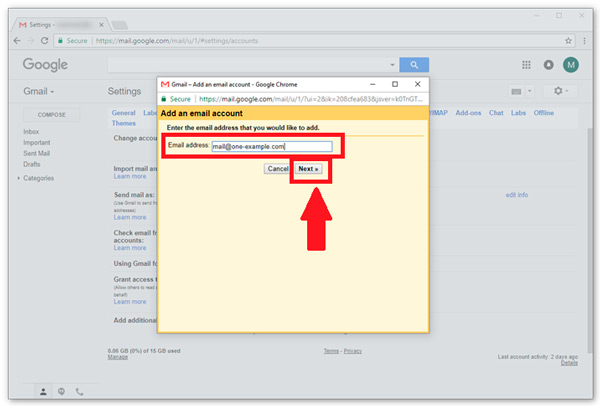Minimize the Add an email account popup
The width and height of the screenshot is (600, 406).
coord(373,84)
